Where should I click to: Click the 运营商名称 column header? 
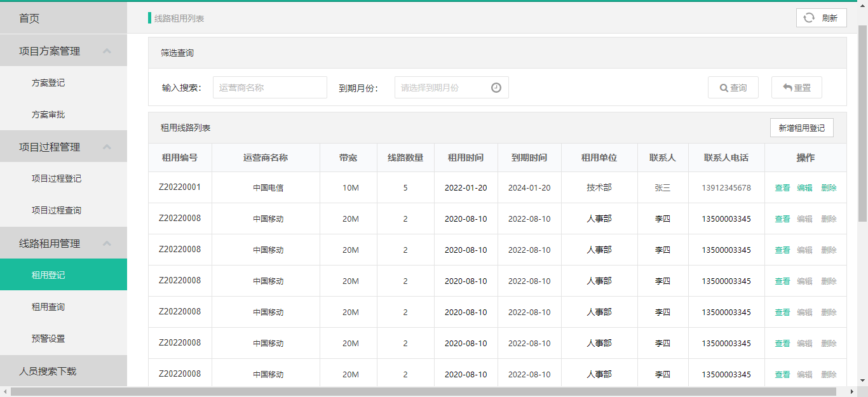[266, 158]
